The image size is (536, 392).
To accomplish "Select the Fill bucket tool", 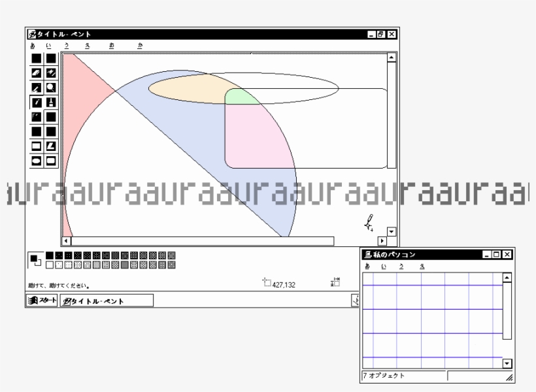I will [50, 73].
